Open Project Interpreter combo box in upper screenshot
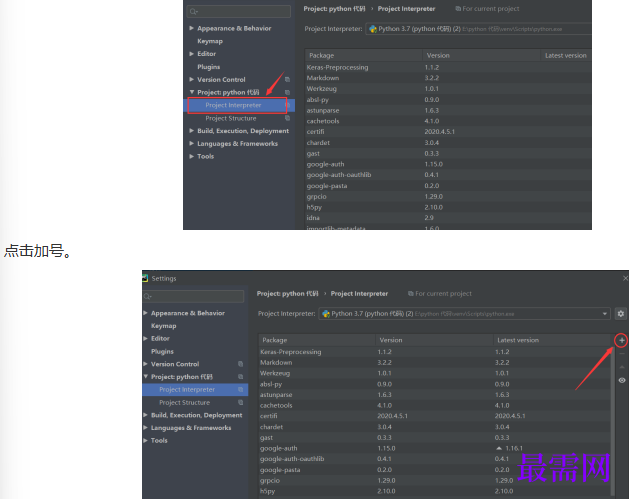629x499 pixels. 479,29
